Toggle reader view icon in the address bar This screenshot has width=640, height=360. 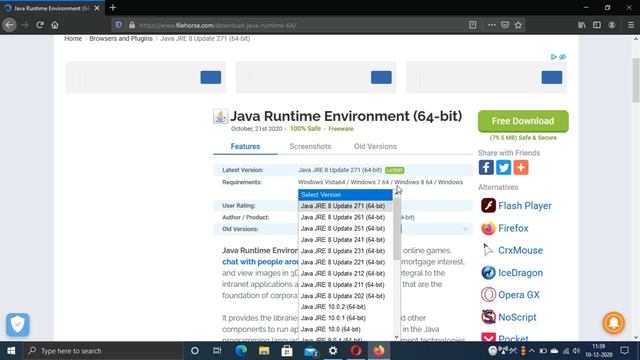pos(473,25)
